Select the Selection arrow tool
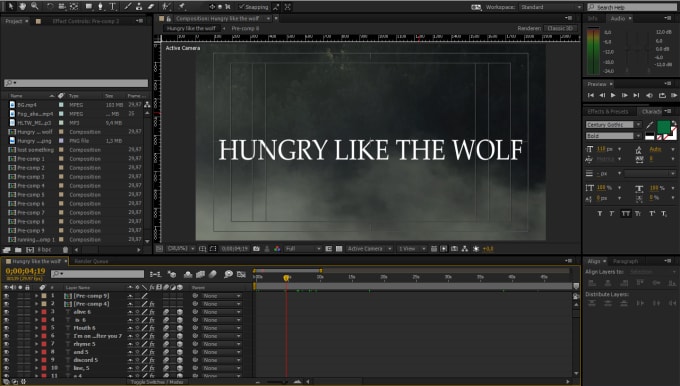680x386 pixels. point(11,7)
